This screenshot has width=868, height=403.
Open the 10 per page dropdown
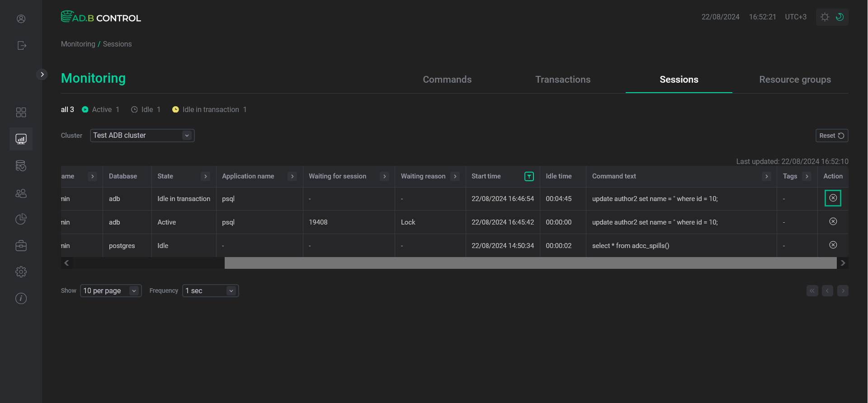(110, 291)
